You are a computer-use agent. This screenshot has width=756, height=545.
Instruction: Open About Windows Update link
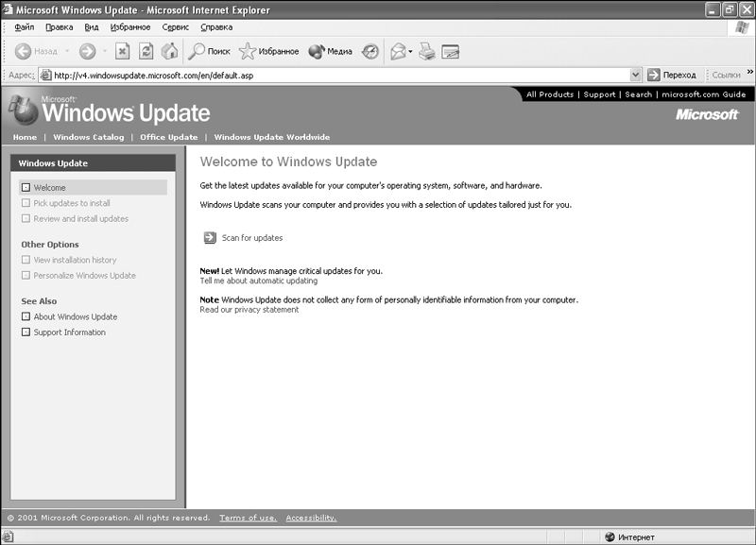pyautogui.click(x=76, y=316)
